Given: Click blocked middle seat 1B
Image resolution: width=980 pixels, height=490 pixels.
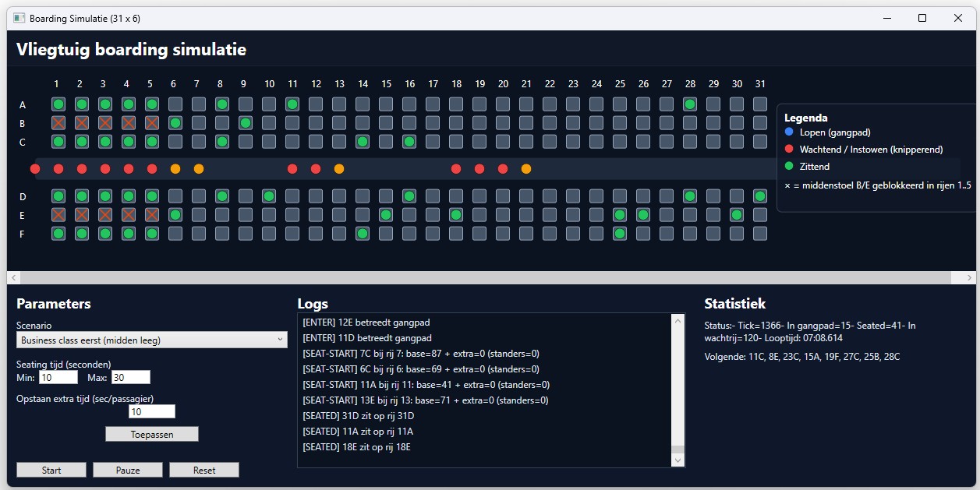Looking at the screenshot, I should pos(58,123).
